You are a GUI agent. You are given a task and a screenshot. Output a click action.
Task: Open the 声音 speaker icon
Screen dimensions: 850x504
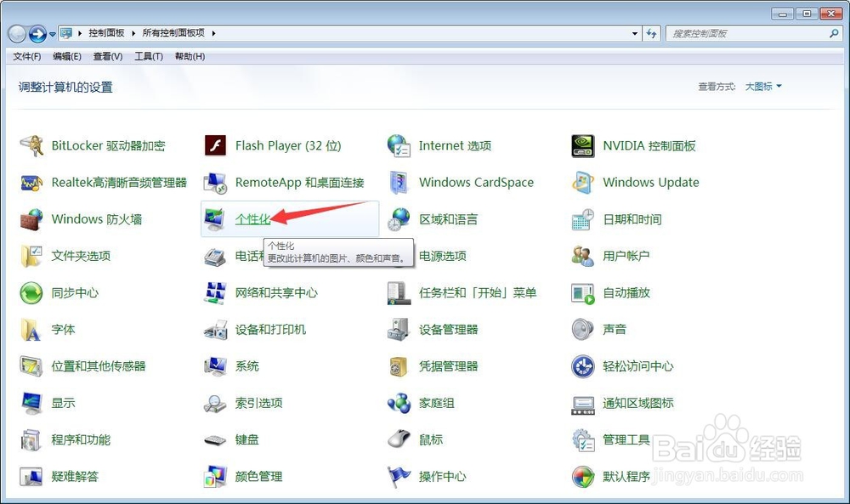tap(583, 330)
